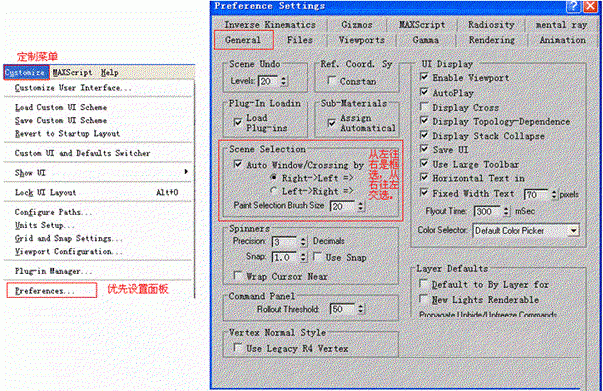Open the Help menu
The image size is (603, 391).
(x=110, y=72)
